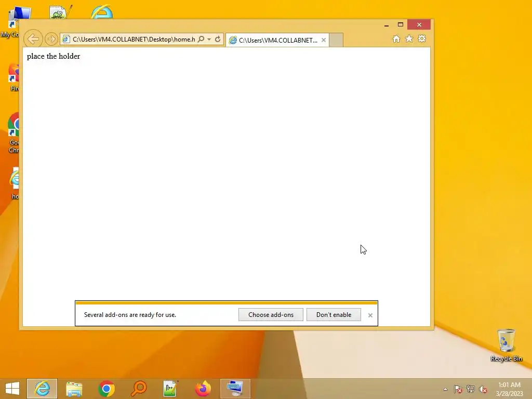Dismiss the add-ons notification bar
Viewport: 532px width, 399px height.
pyautogui.click(x=370, y=315)
